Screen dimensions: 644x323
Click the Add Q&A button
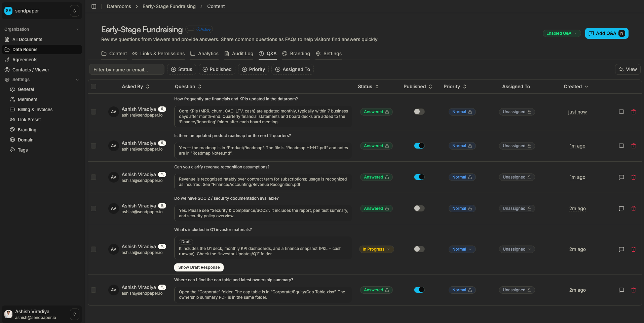click(606, 33)
